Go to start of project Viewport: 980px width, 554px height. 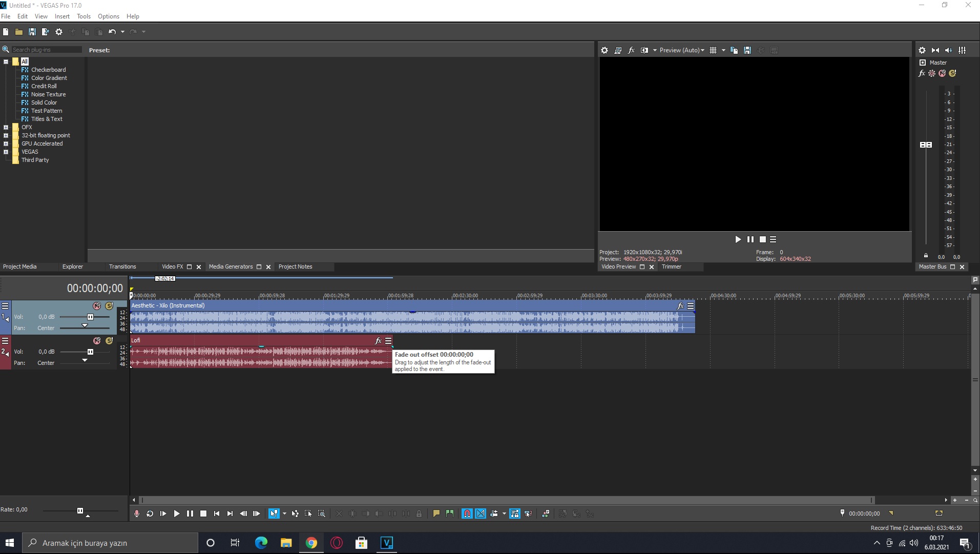217,514
